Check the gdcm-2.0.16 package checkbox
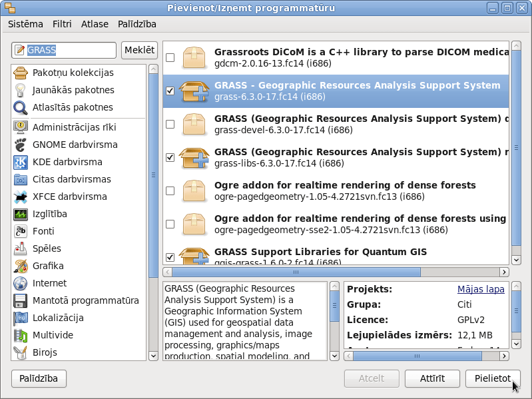 point(170,58)
